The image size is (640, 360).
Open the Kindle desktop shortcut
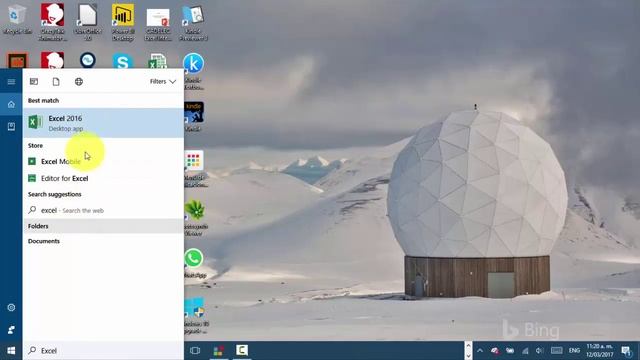(x=193, y=116)
